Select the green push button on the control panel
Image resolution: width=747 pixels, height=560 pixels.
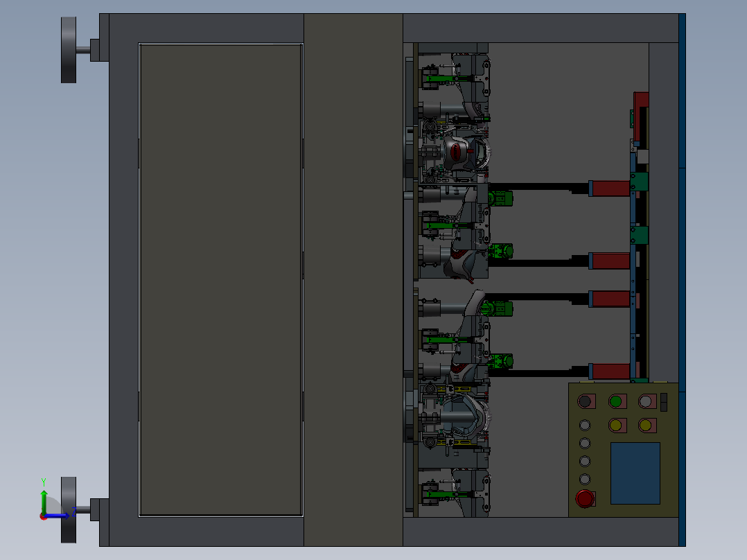[616, 401]
